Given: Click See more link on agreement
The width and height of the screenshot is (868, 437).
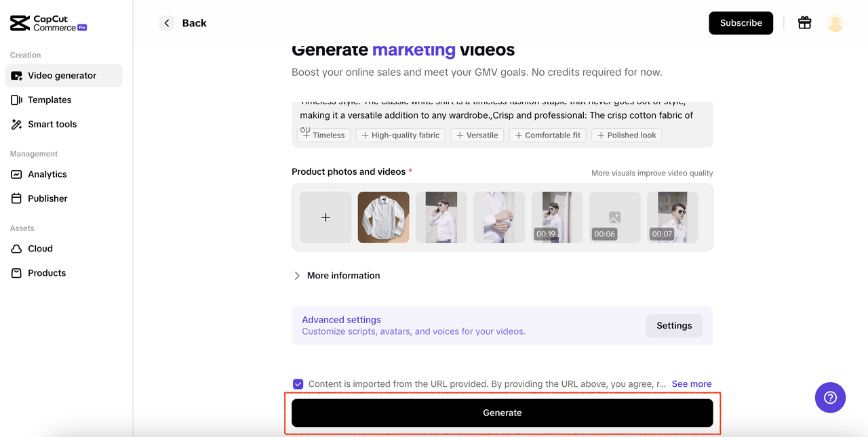Looking at the screenshot, I should [x=692, y=384].
